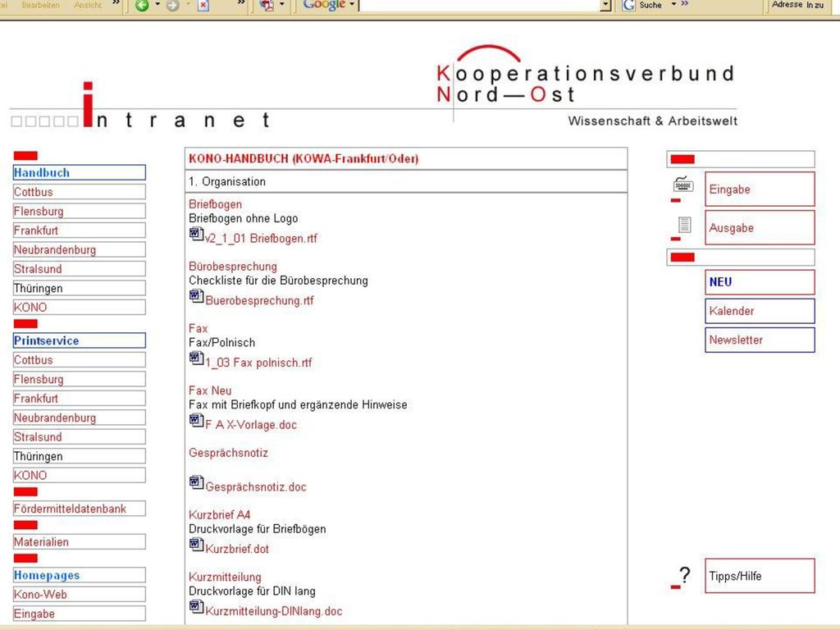Open the Newsletter button
840x630 pixels.
(760, 340)
